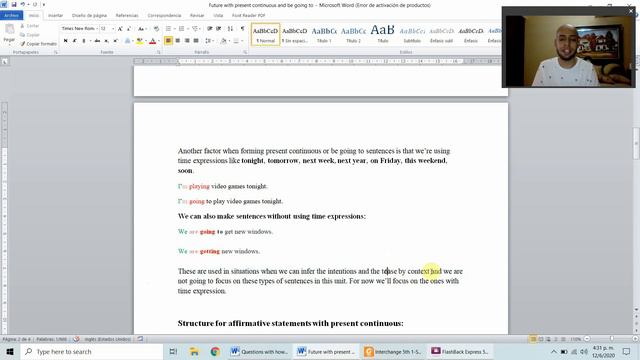Screen dimensions: 640x360
Task: Toggle italic (K) formatting
Action: 74,41
